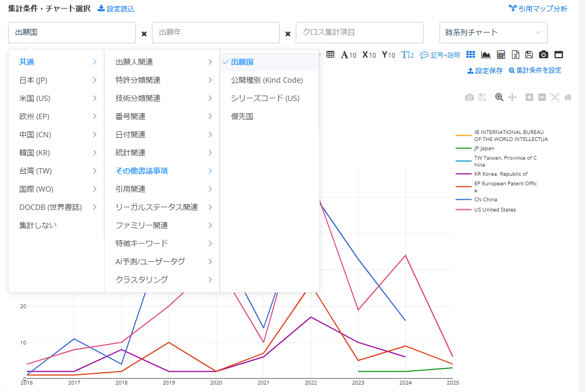Click the black camera snapshot icon
585x392 pixels.
(x=543, y=54)
